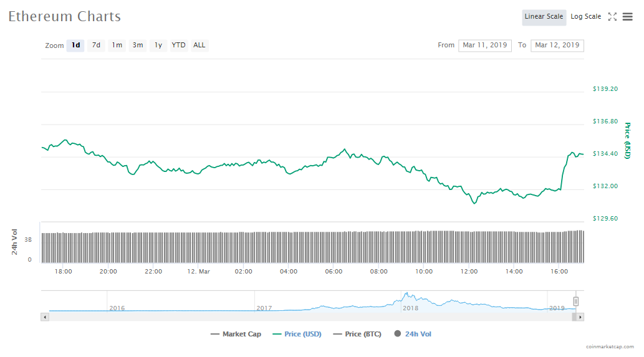
Task: Select the 1d zoom range
Action: click(75, 45)
